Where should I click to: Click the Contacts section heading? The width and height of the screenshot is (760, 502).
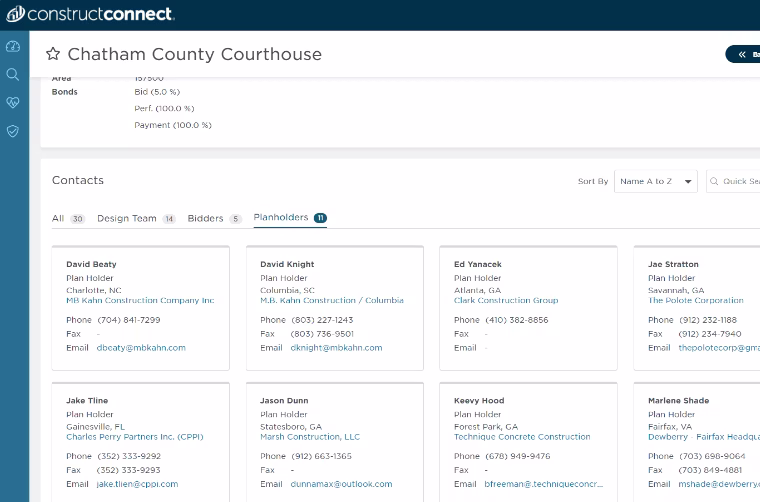coord(78,180)
